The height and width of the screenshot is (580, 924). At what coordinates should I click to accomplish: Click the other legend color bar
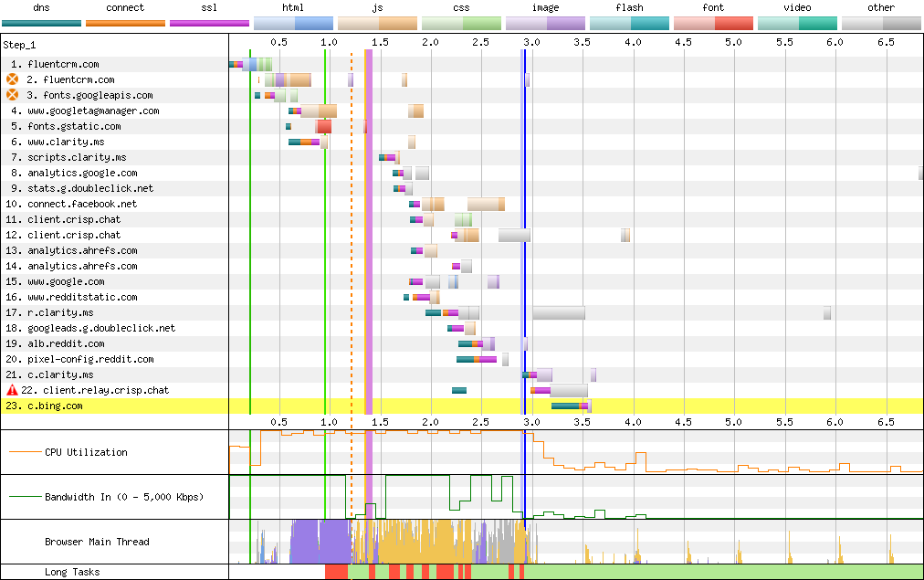click(x=881, y=24)
